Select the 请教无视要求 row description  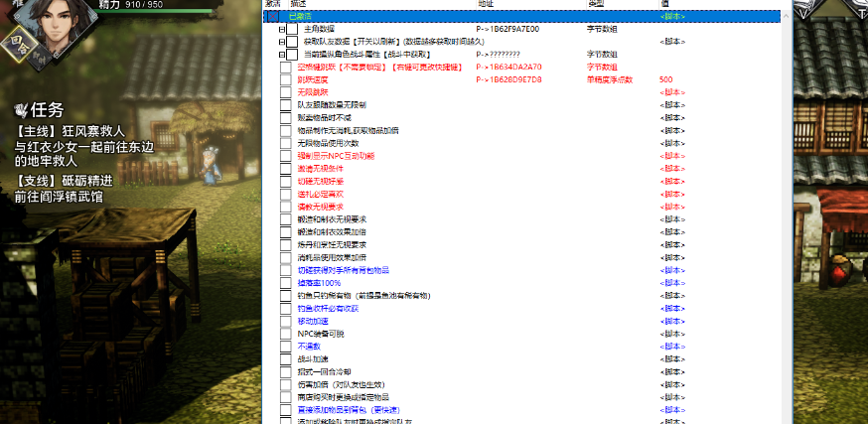pyautogui.click(x=320, y=208)
